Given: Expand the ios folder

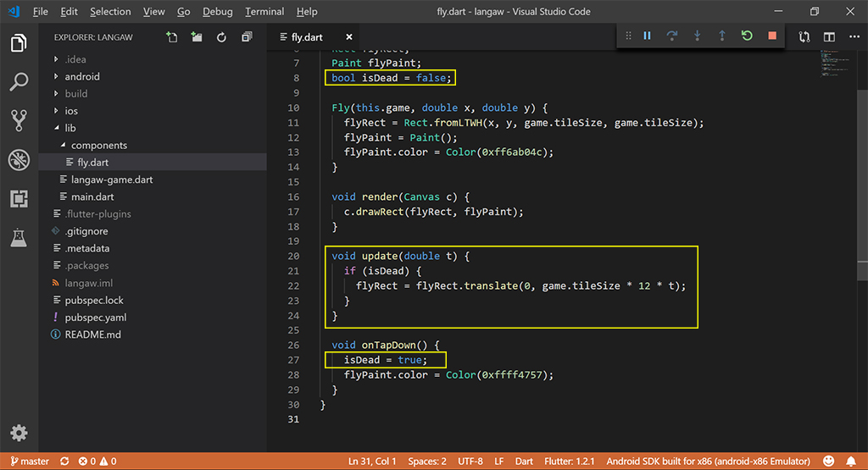Looking at the screenshot, I should (x=71, y=111).
